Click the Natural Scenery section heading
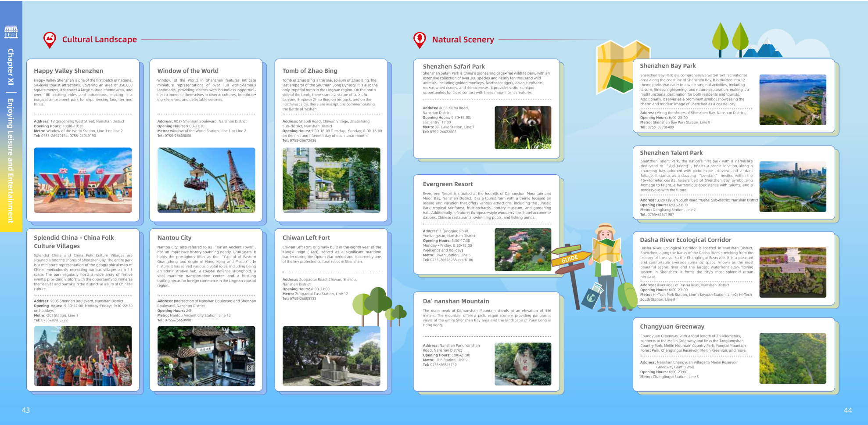868x425 pixels. 463,40
